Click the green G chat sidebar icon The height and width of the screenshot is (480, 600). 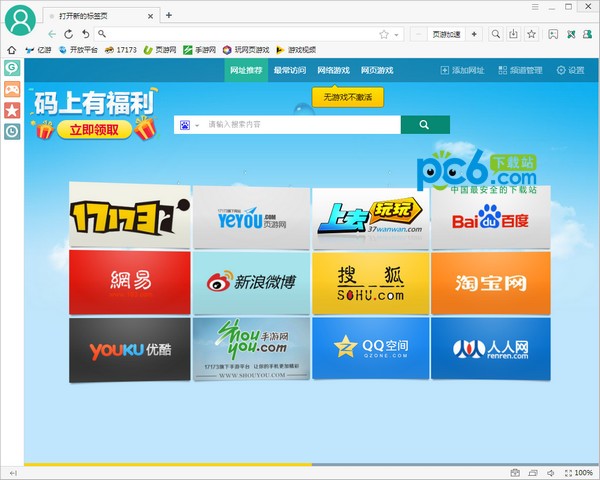(12, 68)
